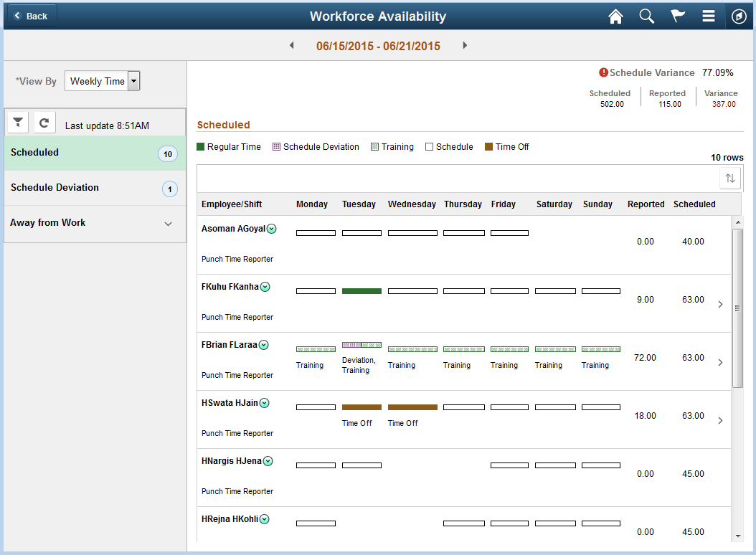This screenshot has height=555, width=756.
Task: Refresh data with the refresh icon
Action: [x=44, y=121]
